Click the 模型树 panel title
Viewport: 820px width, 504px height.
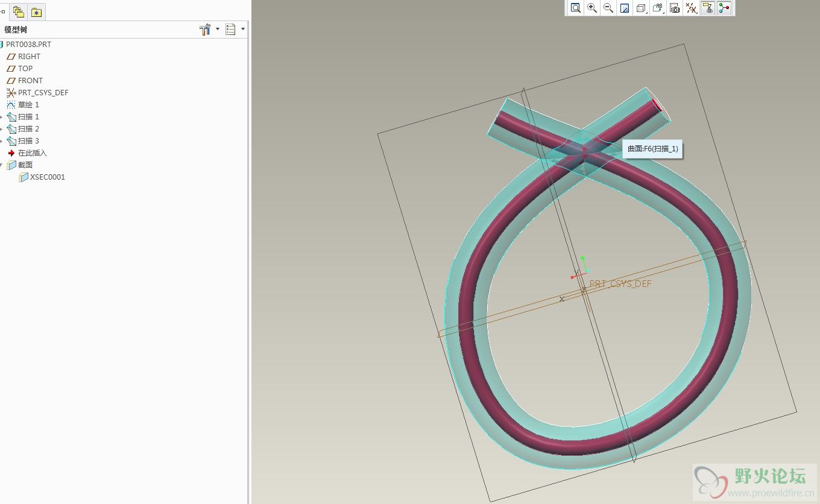point(16,30)
